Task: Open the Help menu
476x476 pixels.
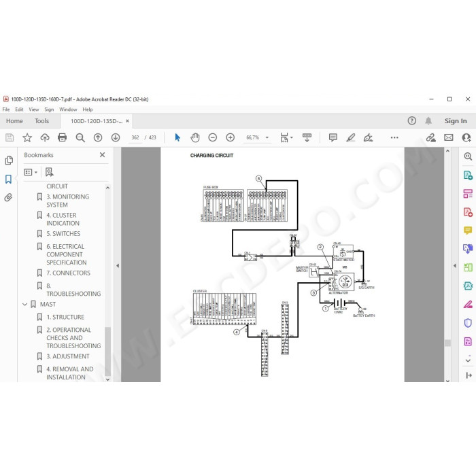Action: [x=88, y=109]
